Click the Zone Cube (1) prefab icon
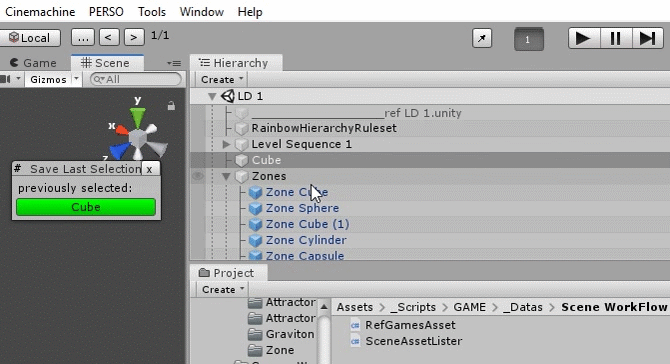Image resolution: width=670 pixels, height=364 pixels. click(255, 225)
